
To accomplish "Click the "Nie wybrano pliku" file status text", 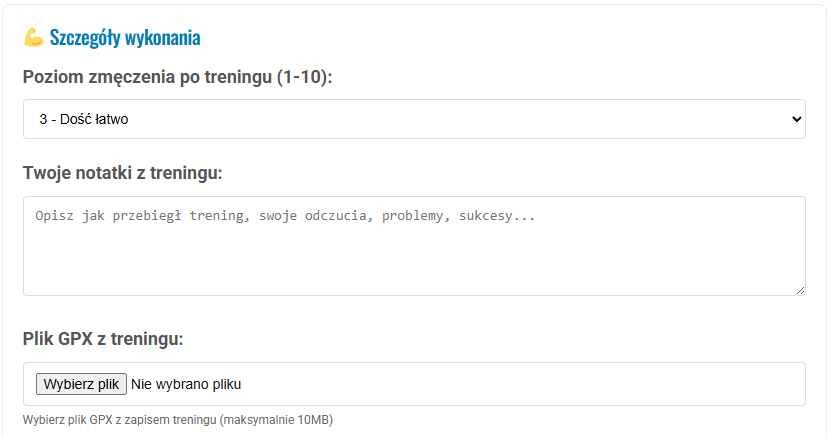I will tap(186, 384).
